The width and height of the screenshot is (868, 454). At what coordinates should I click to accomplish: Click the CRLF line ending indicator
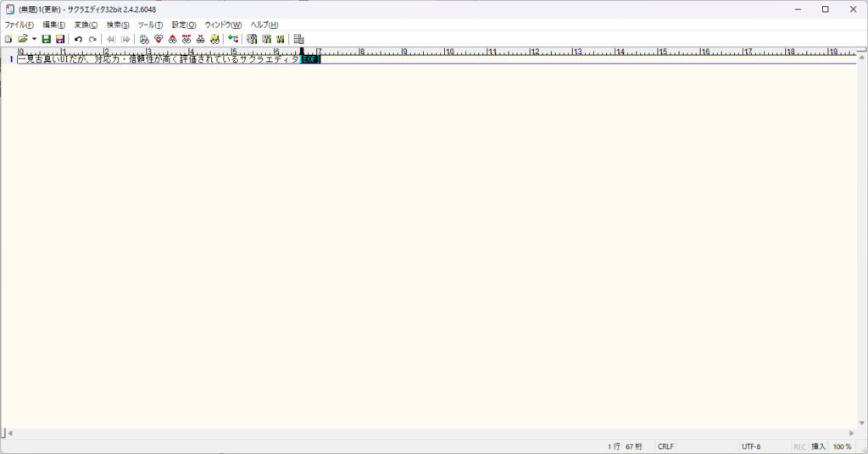665,446
